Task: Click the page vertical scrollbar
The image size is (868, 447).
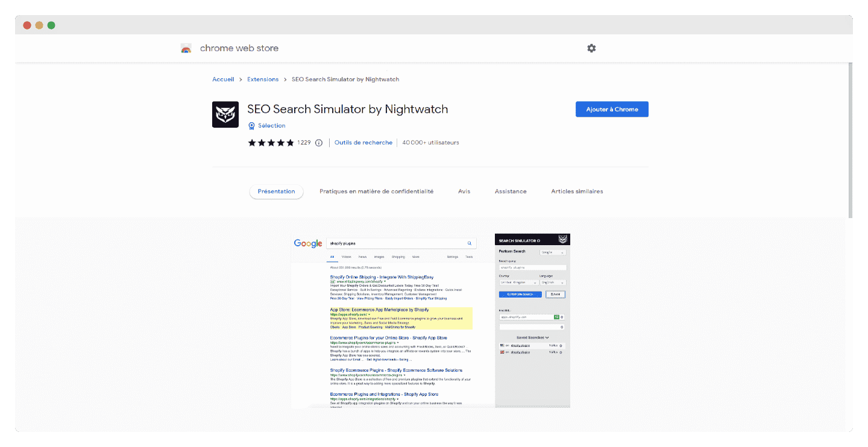Action: click(x=850, y=140)
